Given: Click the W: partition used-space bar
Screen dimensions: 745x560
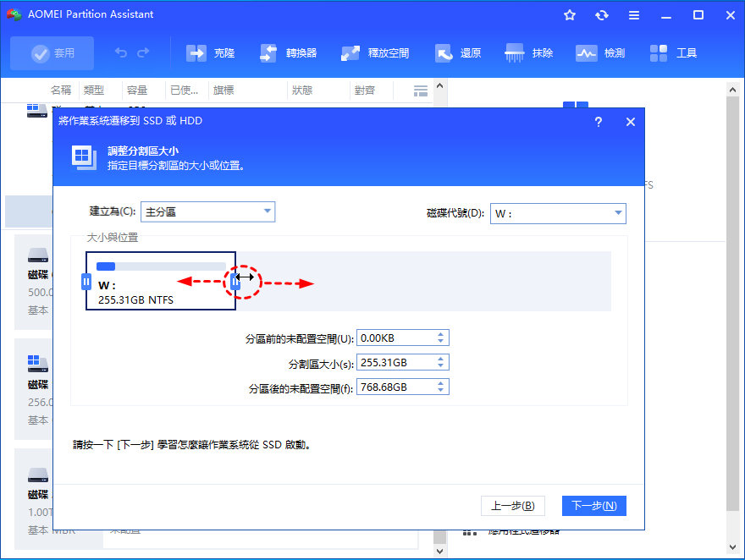Looking at the screenshot, I should tap(161, 266).
